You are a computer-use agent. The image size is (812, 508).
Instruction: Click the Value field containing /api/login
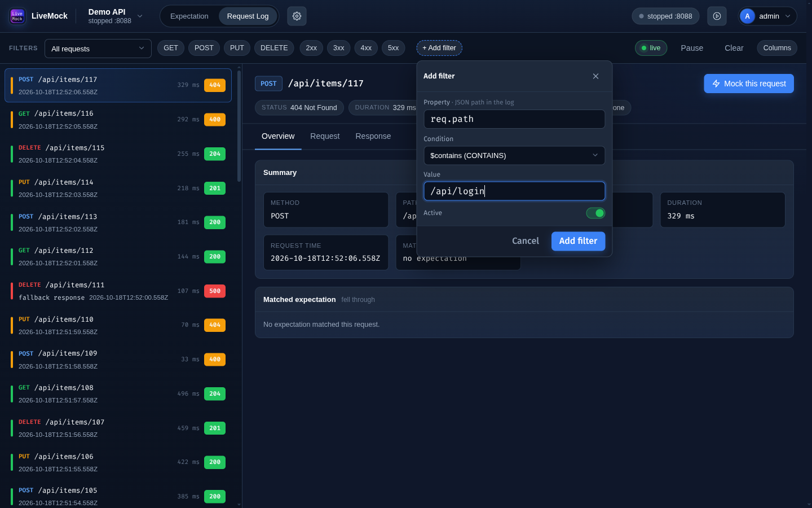pos(514,191)
